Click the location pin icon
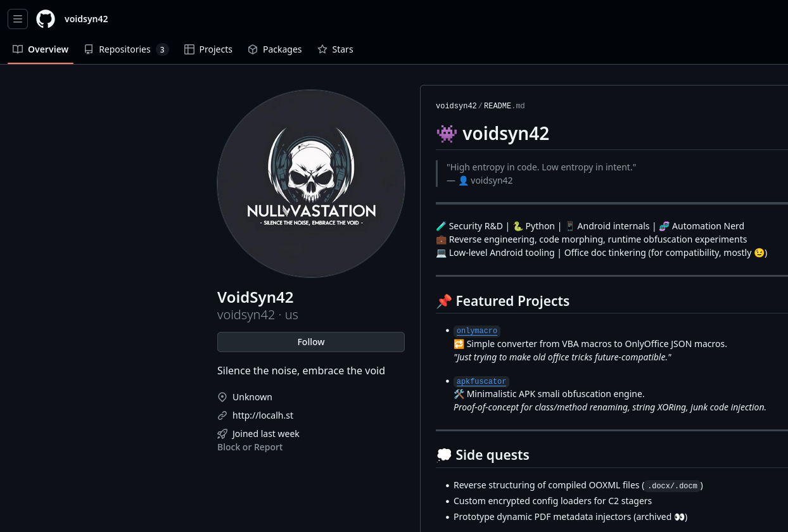Viewport: 788px width, 532px height. [x=222, y=396]
